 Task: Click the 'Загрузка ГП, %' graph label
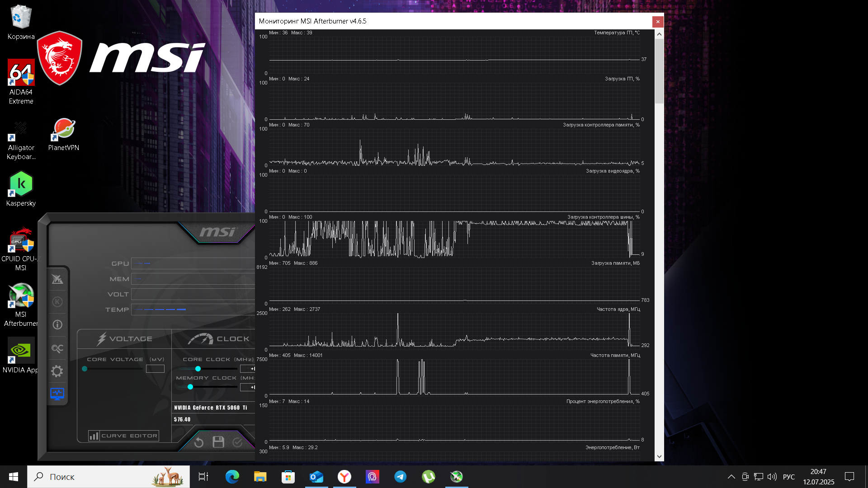[x=623, y=79]
